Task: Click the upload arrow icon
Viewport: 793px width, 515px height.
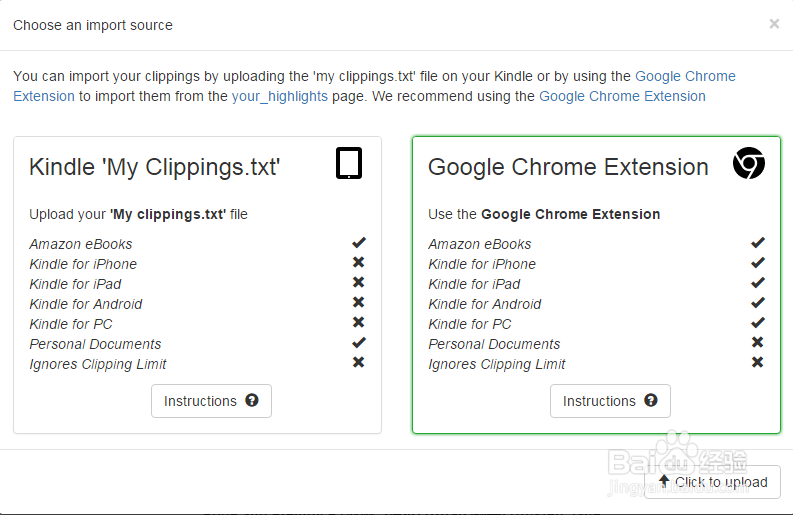Action: [664, 481]
